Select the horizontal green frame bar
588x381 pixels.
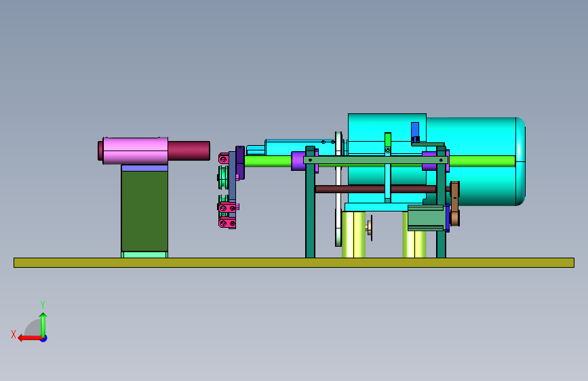pyautogui.click(x=375, y=160)
